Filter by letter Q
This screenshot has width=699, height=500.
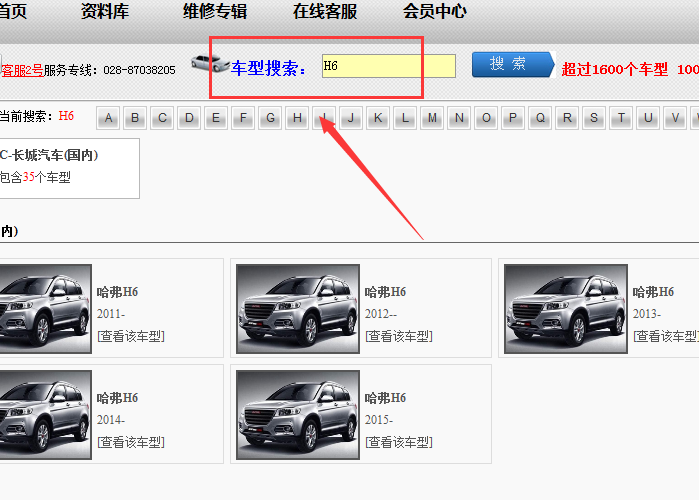[540, 118]
